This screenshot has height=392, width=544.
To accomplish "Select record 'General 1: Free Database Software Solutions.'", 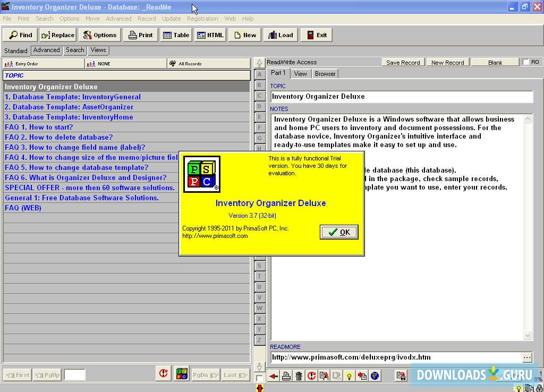I will point(91,198).
